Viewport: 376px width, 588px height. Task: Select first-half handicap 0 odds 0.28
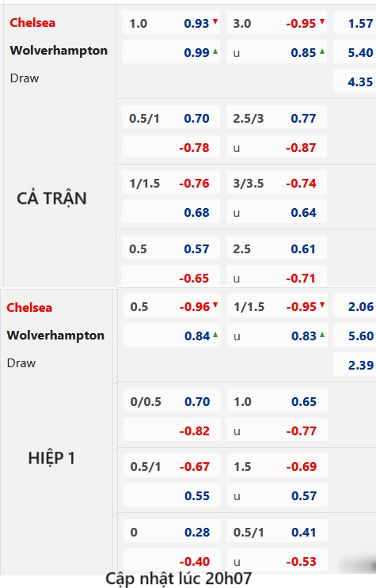point(197,532)
